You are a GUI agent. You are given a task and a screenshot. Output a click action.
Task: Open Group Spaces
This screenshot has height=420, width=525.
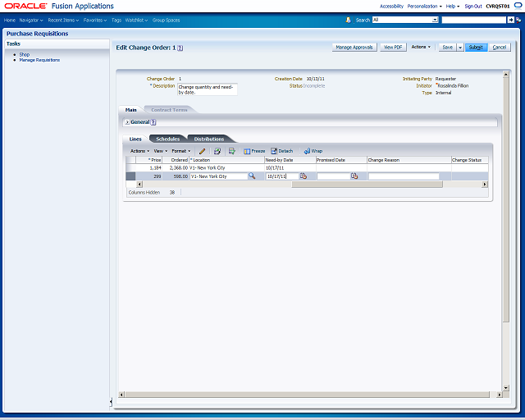pos(166,20)
